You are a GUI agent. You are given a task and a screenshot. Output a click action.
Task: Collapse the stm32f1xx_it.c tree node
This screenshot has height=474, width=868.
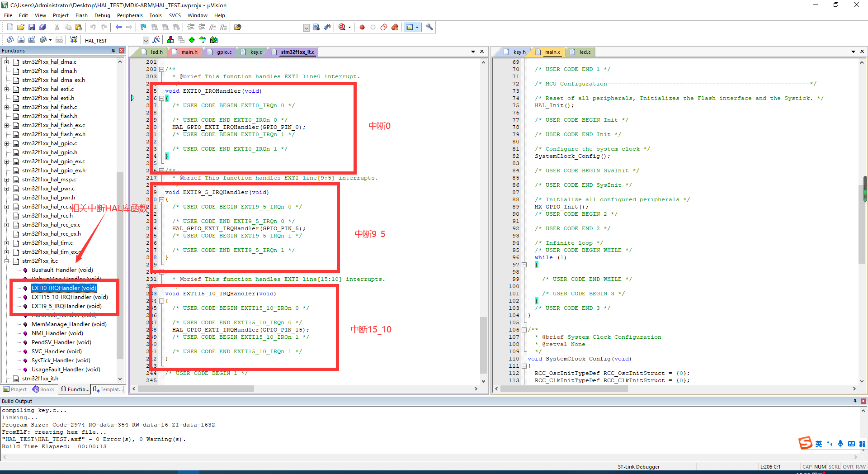coord(7,261)
